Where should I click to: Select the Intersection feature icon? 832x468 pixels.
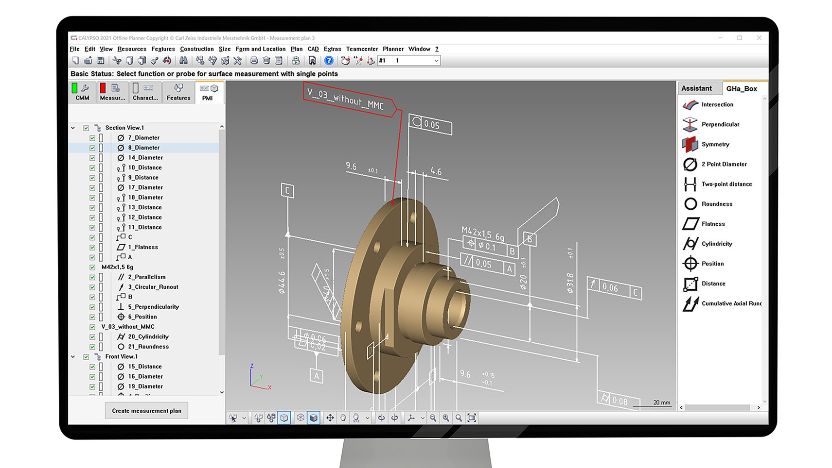pyautogui.click(x=689, y=105)
